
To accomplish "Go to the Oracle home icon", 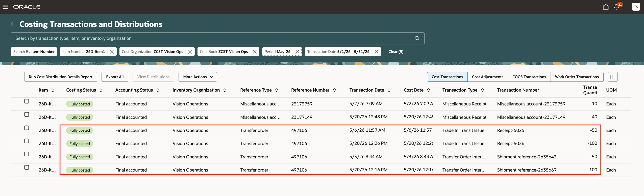I will click(x=605, y=7).
